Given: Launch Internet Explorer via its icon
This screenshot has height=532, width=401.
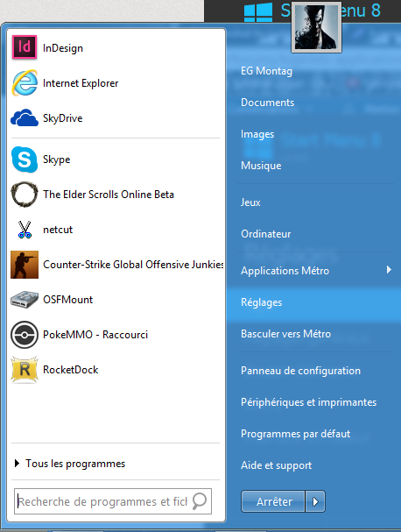Looking at the screenshot, I should pyautogui.click(x=25, y=82).
